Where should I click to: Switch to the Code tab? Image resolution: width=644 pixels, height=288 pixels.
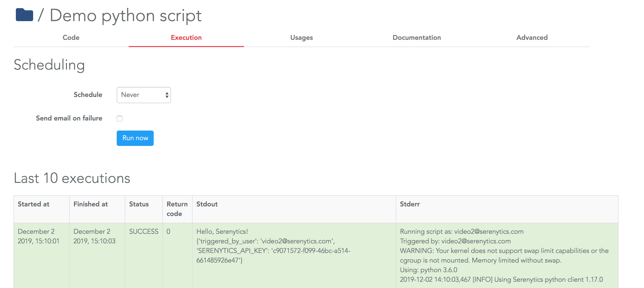click(71, 38)
